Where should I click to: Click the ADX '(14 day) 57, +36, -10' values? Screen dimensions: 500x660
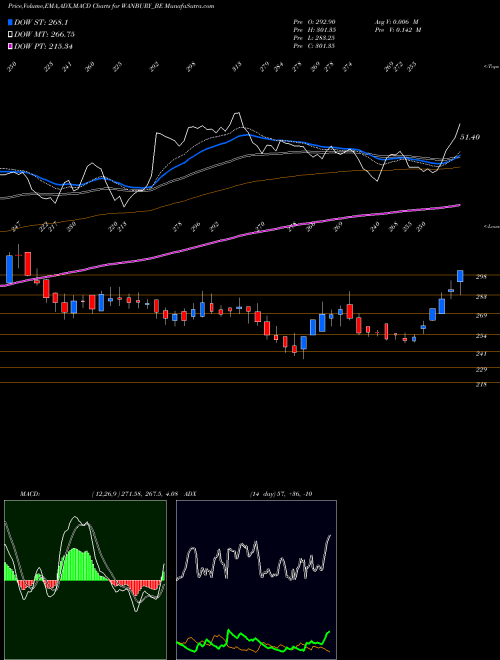point(280,494)
